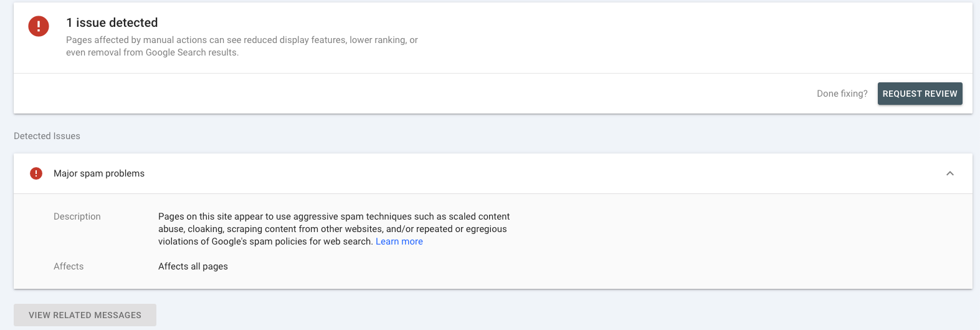980x330 pixels.
Task: Click the 'Done fixing?' text
Action: [842, 94]
